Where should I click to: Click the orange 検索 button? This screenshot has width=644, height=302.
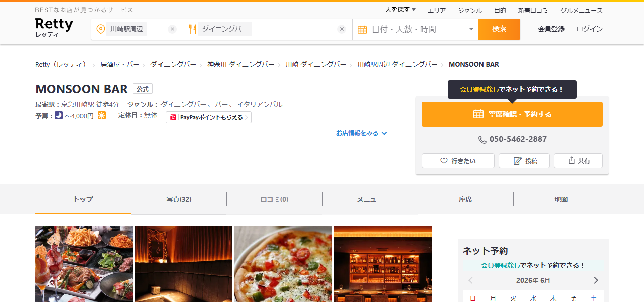pos(499,29)
